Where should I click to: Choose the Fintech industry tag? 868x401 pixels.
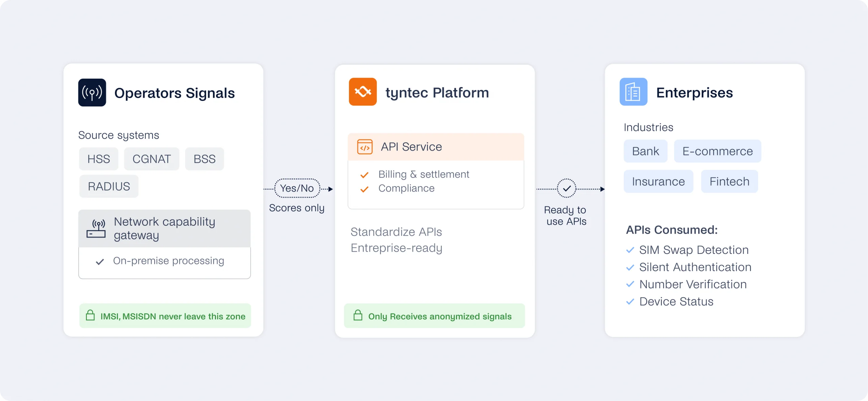[x=729, y=182]
